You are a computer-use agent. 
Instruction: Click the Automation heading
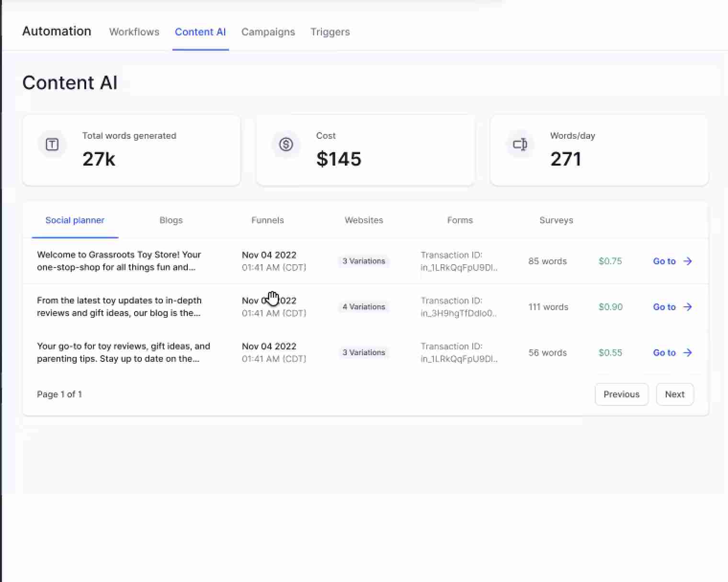pos(57,31)
